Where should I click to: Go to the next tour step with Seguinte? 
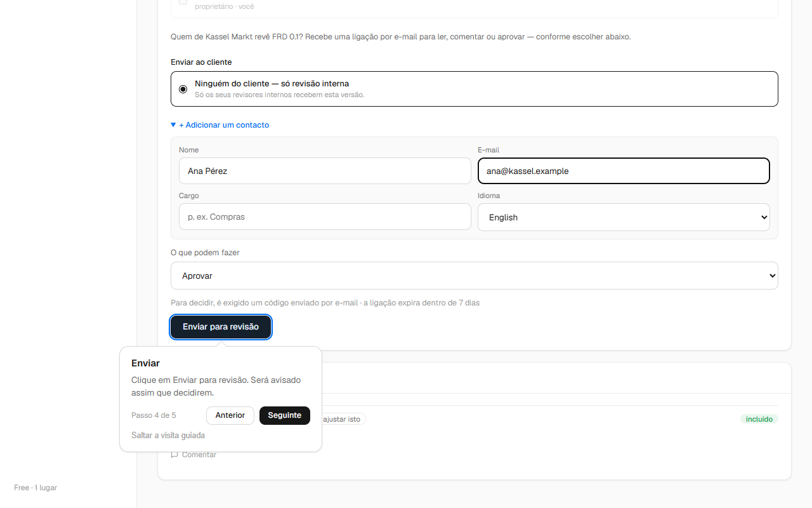point(285,415)
